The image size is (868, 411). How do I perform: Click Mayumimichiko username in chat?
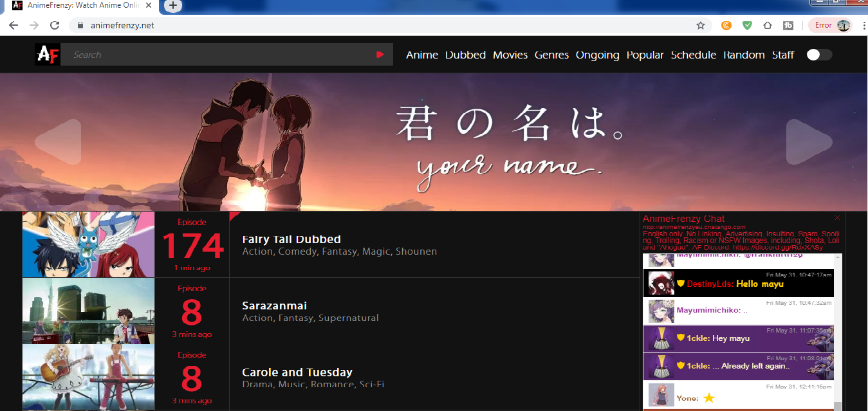click(707, 310)
